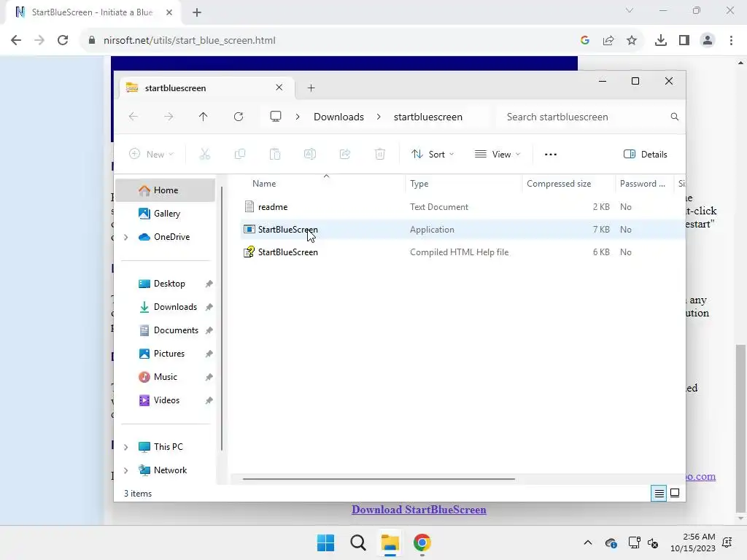747x560 pixels.
Task: Open taskbar Search
Action: [x=357, y=542]
